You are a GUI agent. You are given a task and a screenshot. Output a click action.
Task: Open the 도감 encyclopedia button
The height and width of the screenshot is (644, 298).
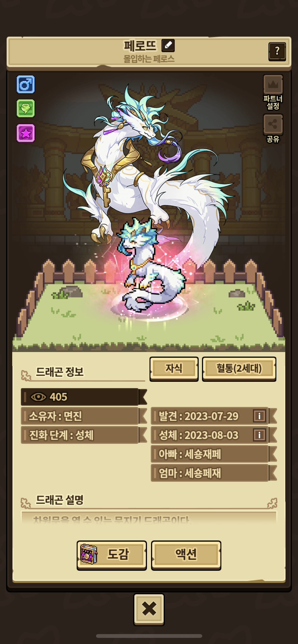[x=112, y=555]
